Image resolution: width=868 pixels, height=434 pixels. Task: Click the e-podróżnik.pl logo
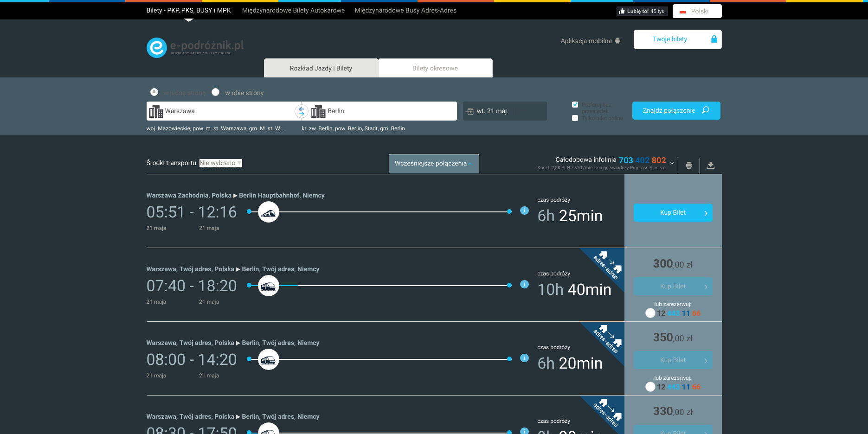(x=195, y=47)
